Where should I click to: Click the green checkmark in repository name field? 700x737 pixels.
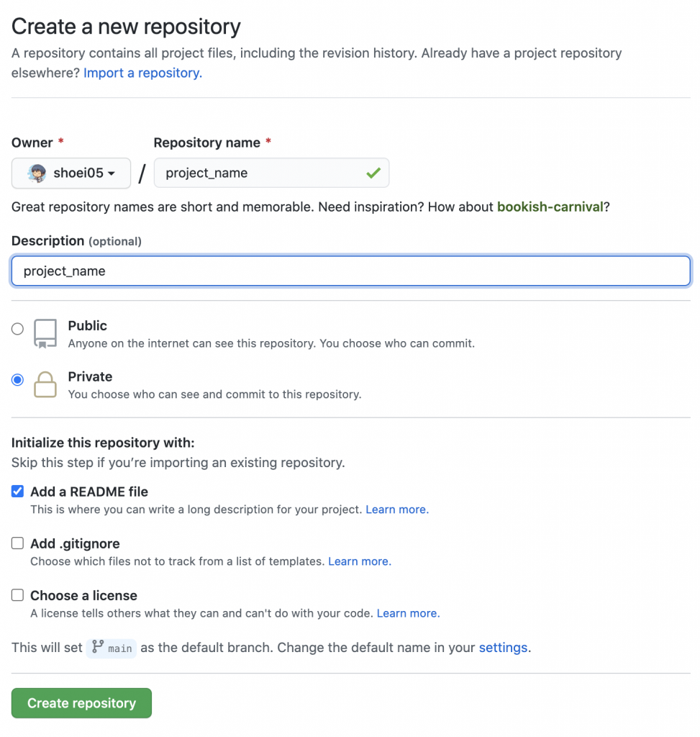tap(373, 173)
